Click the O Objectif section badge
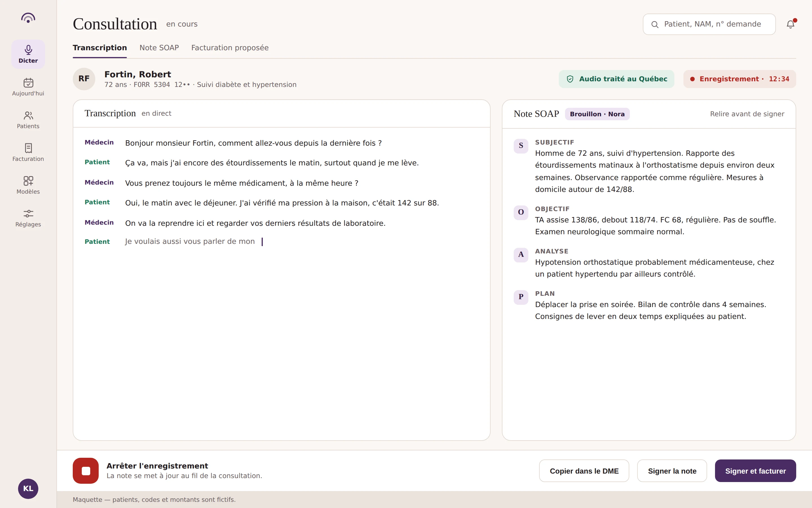Screen dimensions: 812x508 coord(521,212)
